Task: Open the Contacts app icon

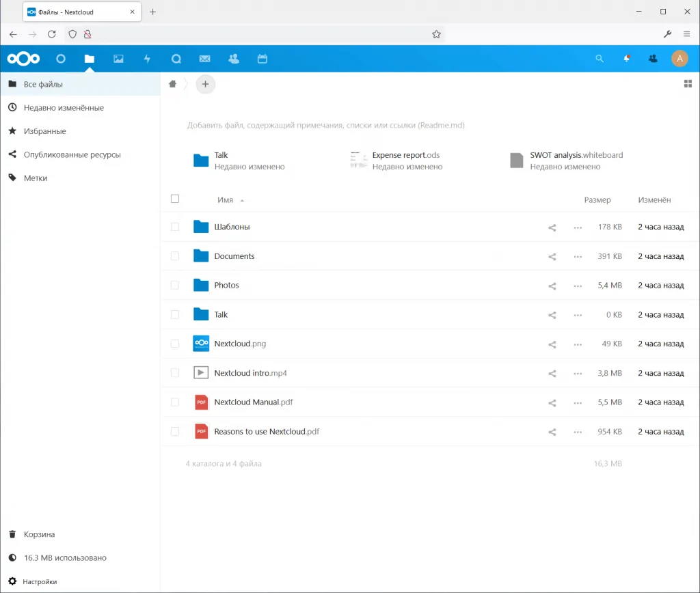Action: (x=234, y=59)
